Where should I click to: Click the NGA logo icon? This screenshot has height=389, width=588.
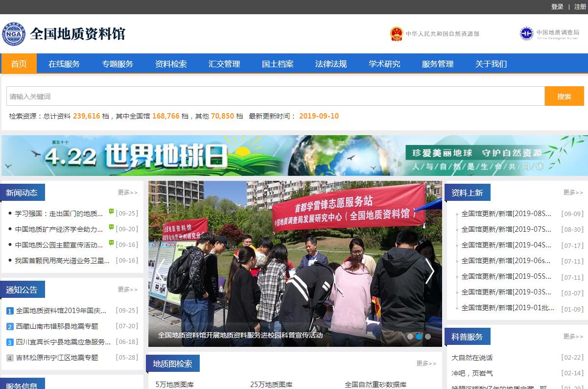click(14, 34)
